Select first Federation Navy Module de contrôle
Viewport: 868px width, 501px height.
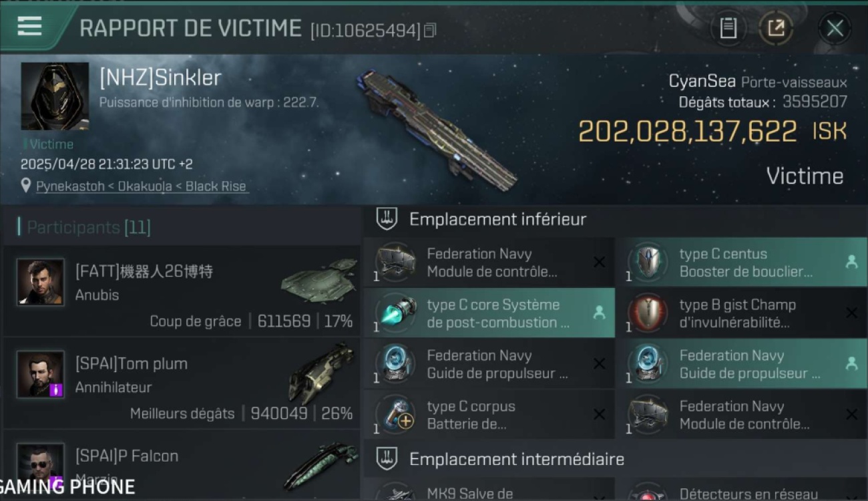489,263
